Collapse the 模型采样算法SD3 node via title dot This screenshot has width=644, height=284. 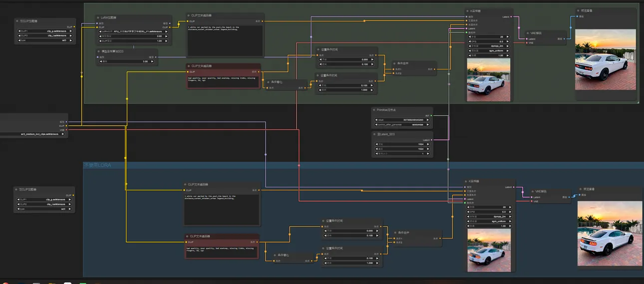[x=98, y=50]
